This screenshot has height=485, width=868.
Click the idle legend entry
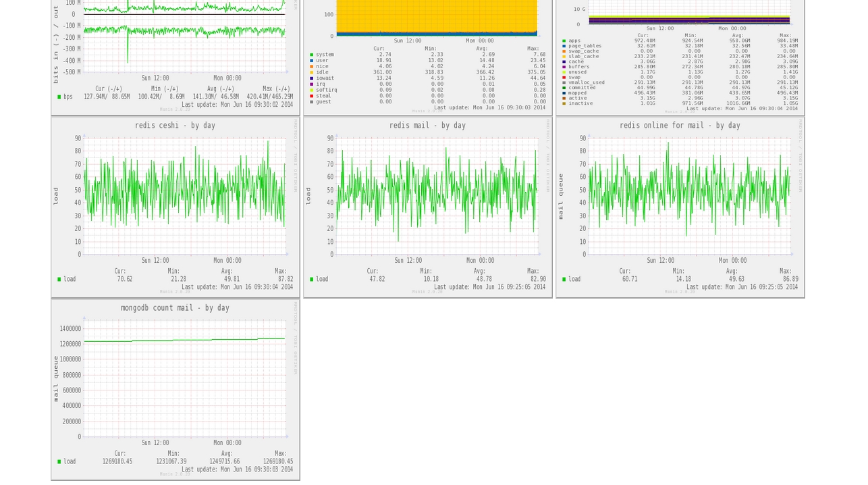coord(321,72)
